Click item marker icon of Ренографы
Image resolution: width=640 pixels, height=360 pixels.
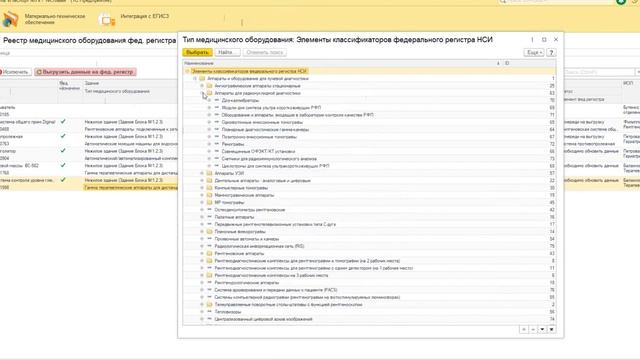(x=217, y=144)
